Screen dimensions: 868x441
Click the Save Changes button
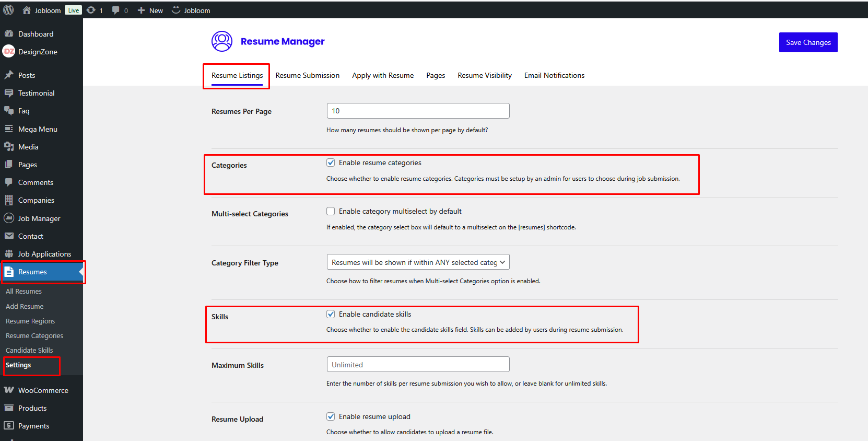coord(808,42)
